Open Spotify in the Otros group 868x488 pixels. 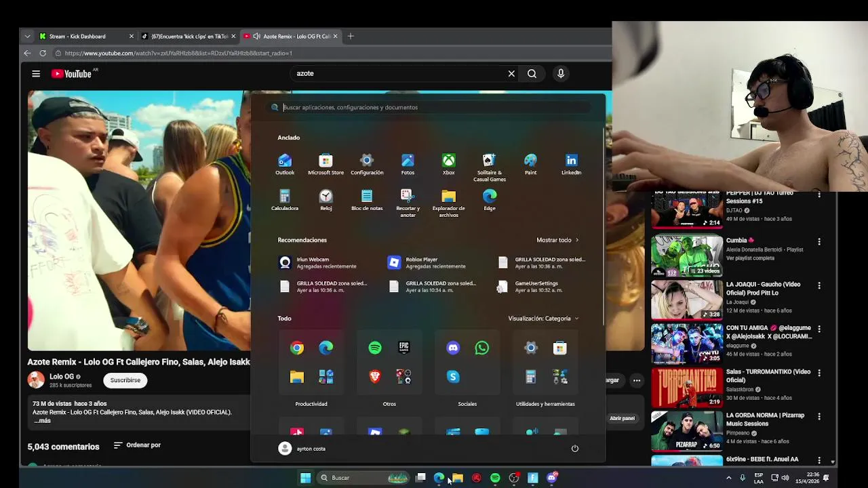click(375, 348)
